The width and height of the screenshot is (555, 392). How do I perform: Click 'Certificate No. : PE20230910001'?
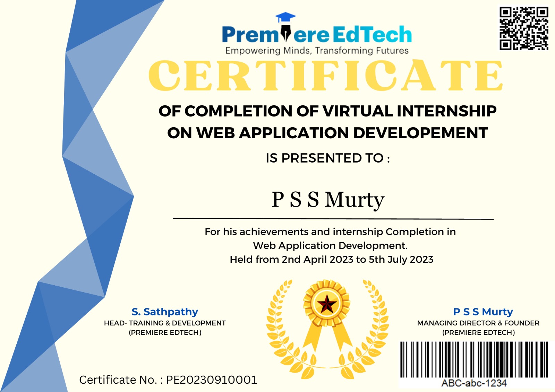coord(168,380)
